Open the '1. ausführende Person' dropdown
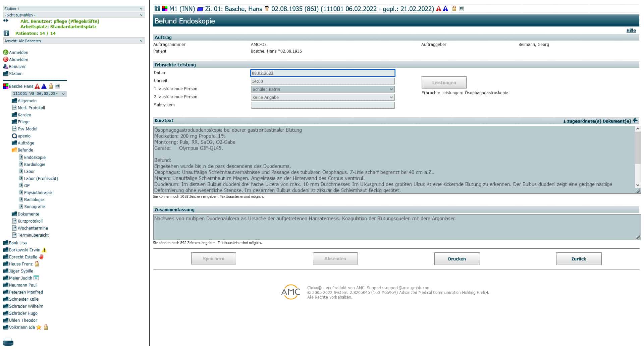Viewport: 644px width, 362px height. (x=322, y=89)
